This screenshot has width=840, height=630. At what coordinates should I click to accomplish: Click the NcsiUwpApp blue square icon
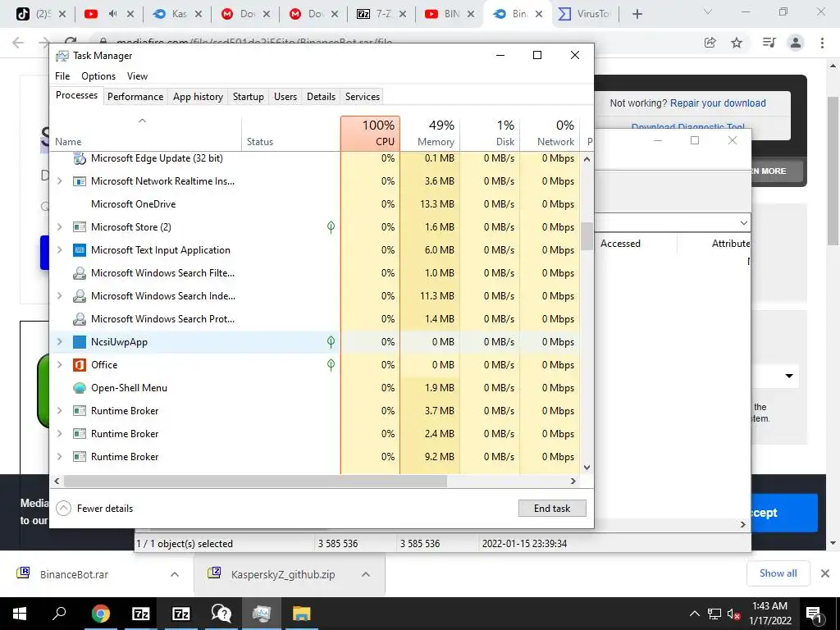tap(80, 342)
